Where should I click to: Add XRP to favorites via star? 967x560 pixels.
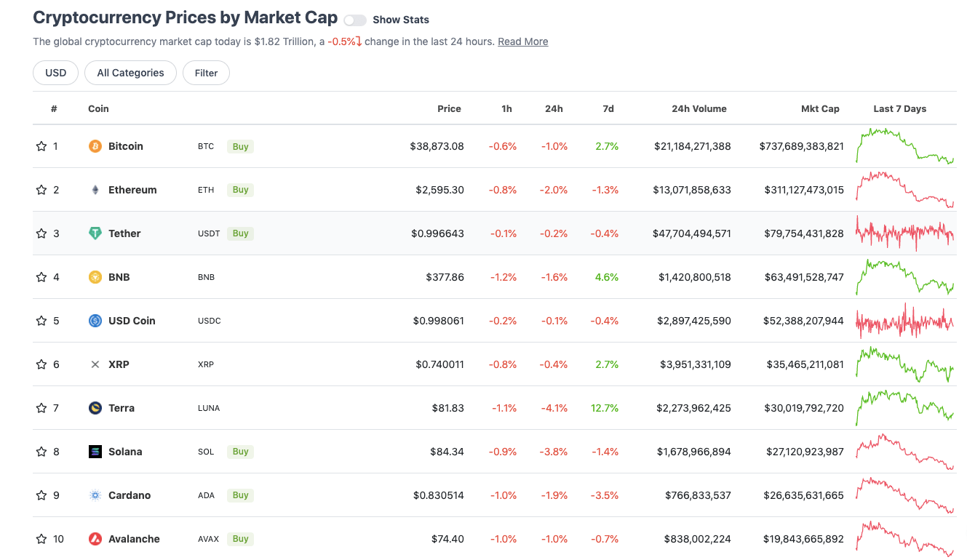pos(41,364)
